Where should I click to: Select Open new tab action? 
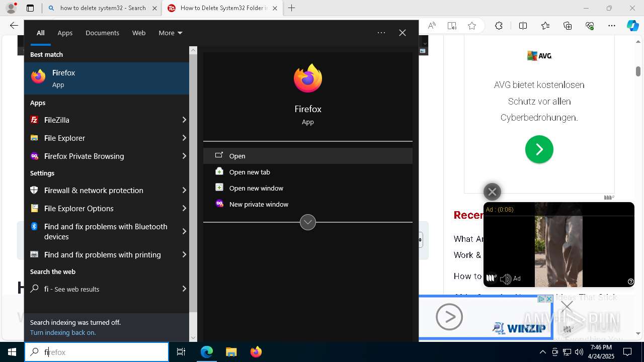[x=308, y=172]
